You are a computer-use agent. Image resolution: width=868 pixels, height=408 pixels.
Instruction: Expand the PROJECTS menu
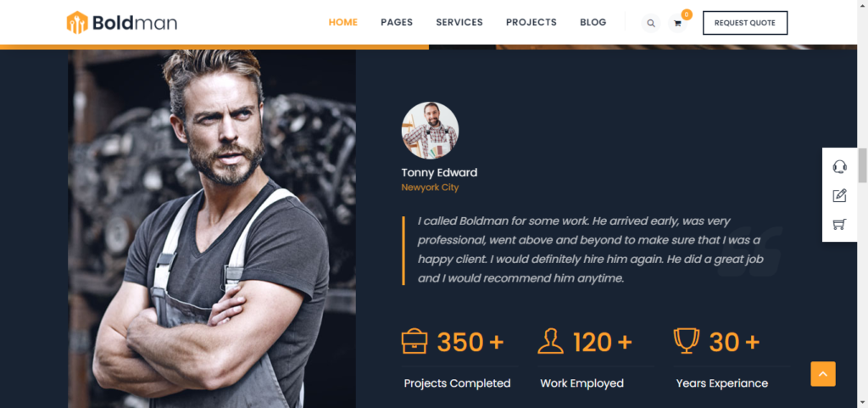point(531,23)
